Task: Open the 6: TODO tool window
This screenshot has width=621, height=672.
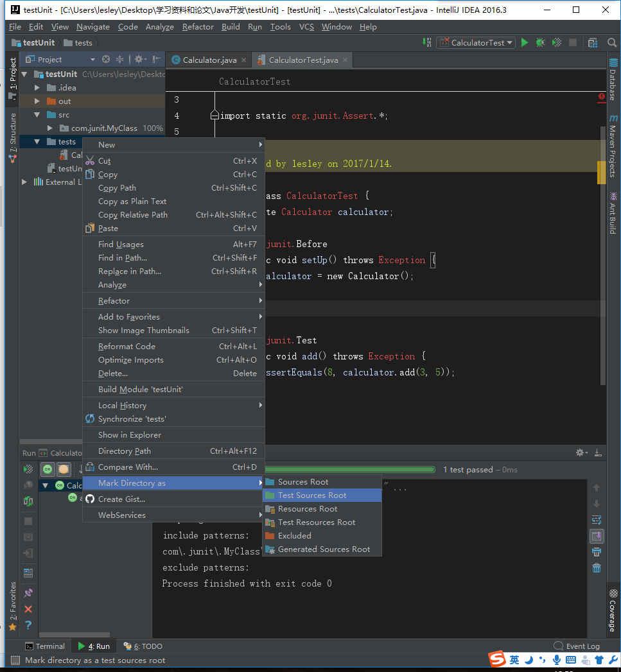Action: (x=143, y=646)
